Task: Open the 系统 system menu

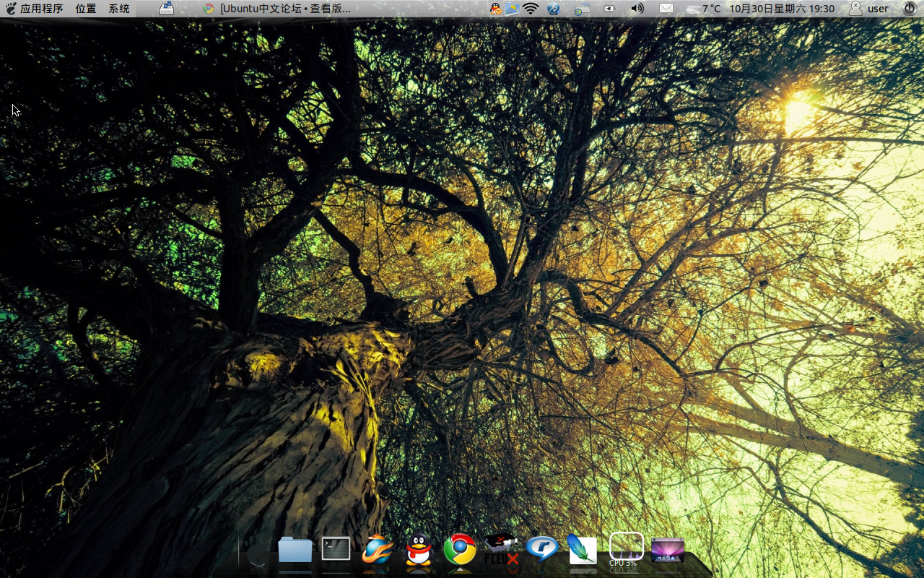Action: pos(119,9)
